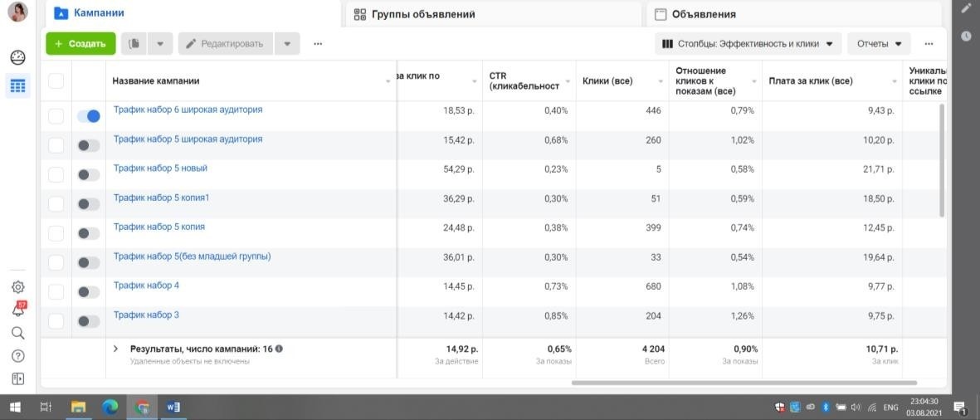Open Плата за клик (все) column menu arrow
Image resolution: width=980 pixels, height=420 pixels.
[x=895, y=81]
